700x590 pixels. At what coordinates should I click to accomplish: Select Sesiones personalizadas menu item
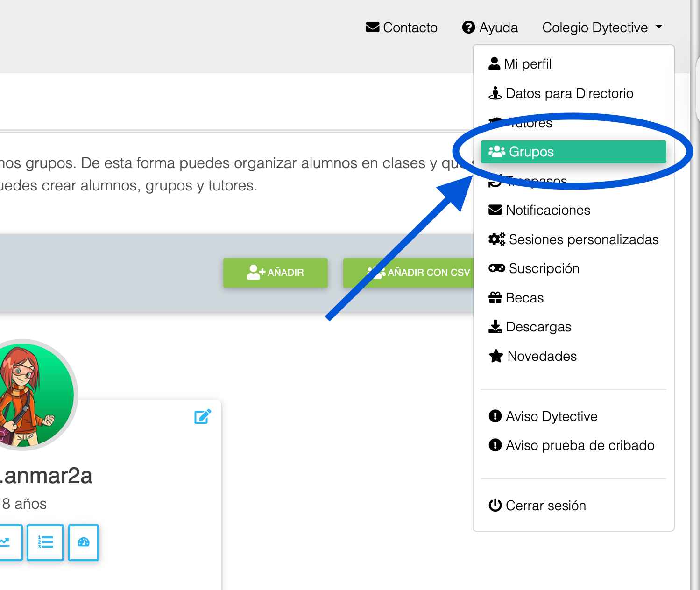573,239
